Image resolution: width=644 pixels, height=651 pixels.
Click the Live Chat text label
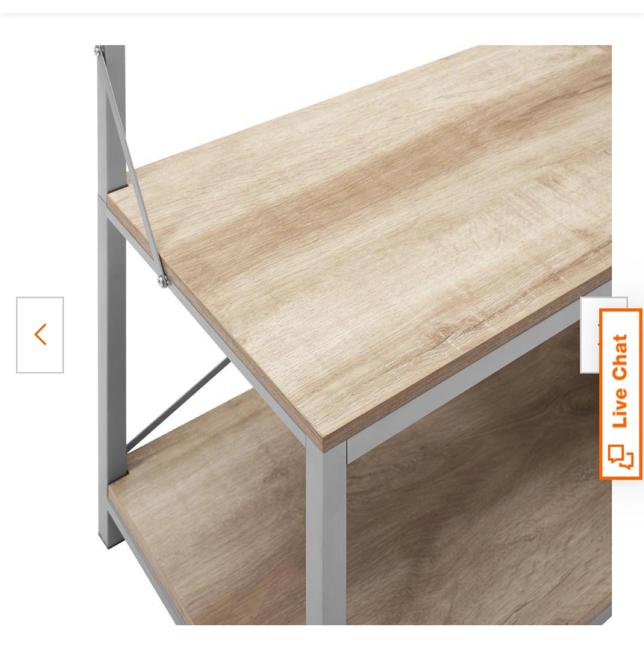pos(620,381)
